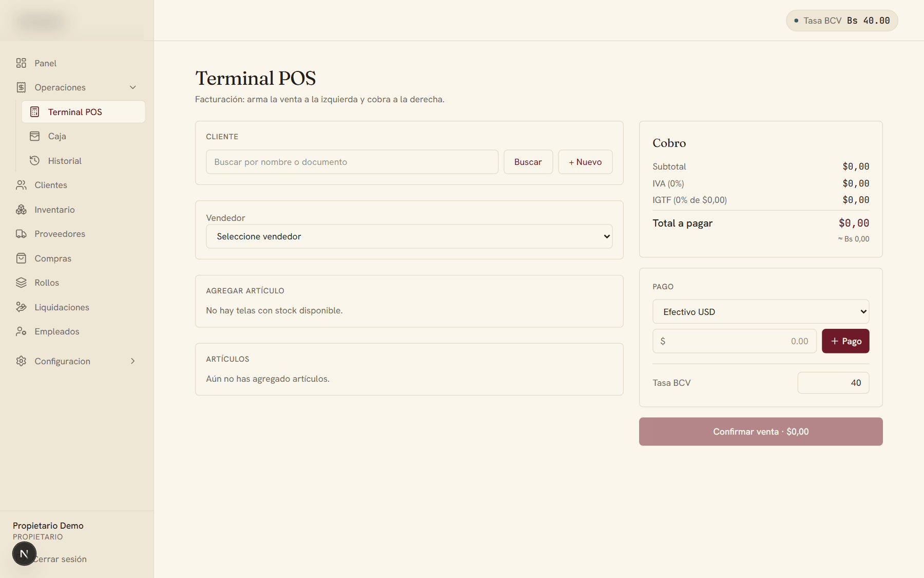924x578 pixels.
Task: Open the Efectivo USD payment method dropdown
Action: point(761,312)
